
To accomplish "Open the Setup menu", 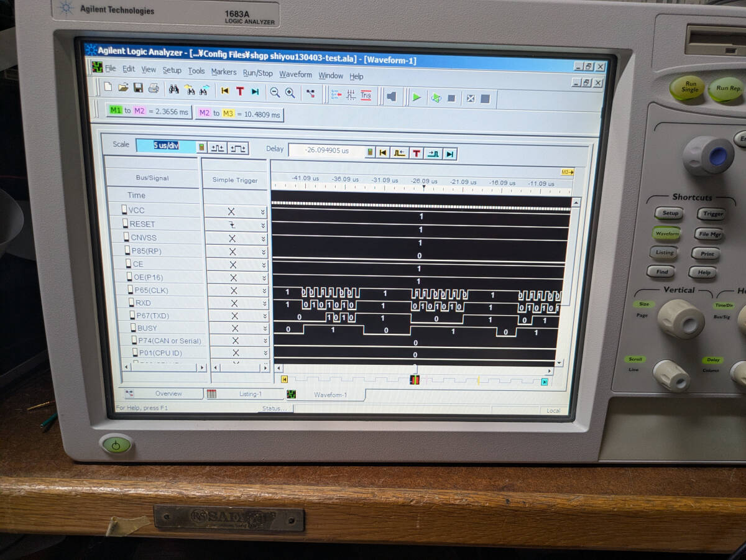I will (x=172, y=70).
